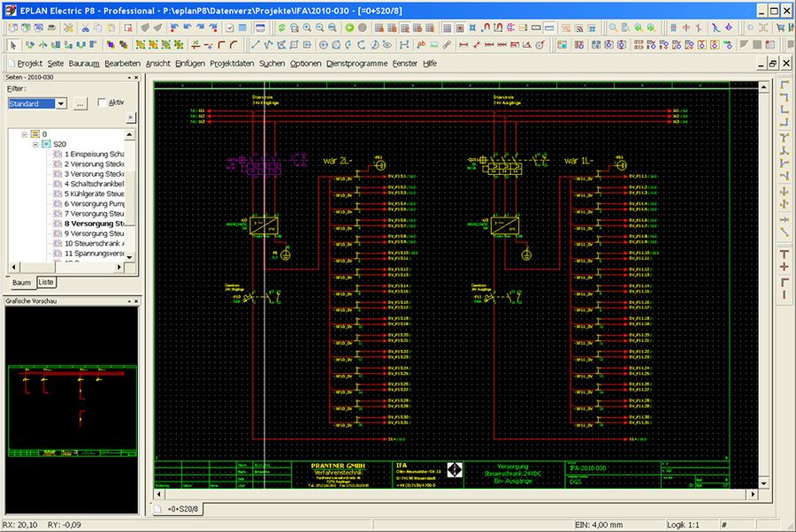Open the Standard filter dropdown
Image resolution: width=796 pixels, height=532 pixels.
click(x=61, y=103)
